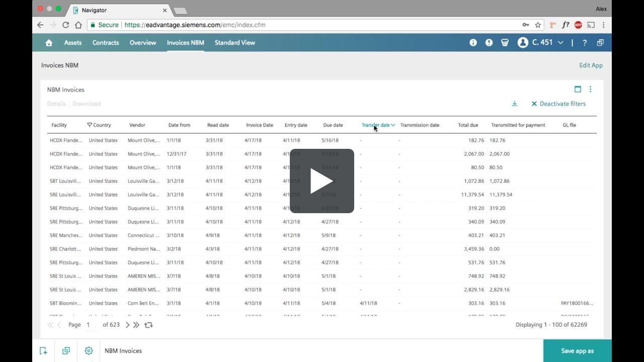Click the Country column filter icon
644x362 pixels.
pos(90,125)
